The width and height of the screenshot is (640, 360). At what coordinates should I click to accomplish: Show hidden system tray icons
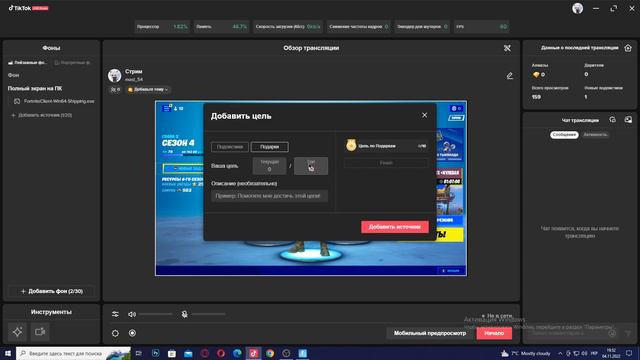(560, 353)
